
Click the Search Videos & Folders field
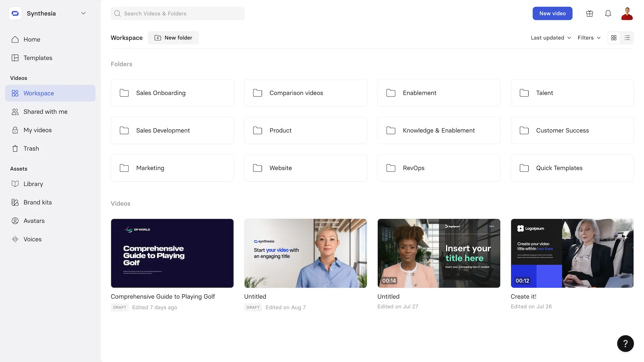178,13
